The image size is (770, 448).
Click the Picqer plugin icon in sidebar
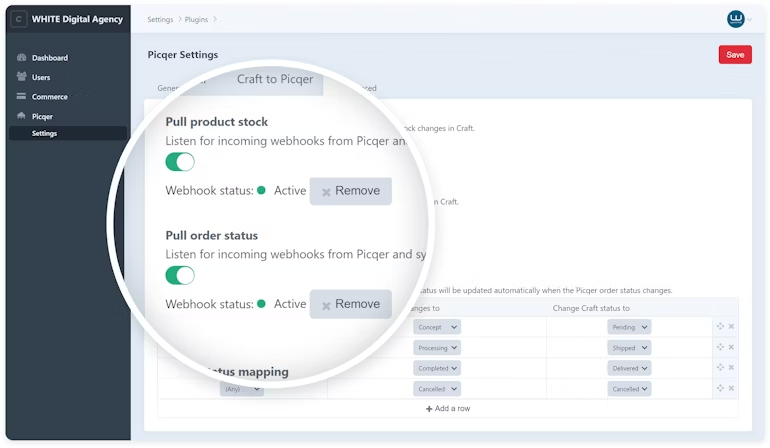pyautogui.click(x=22, y=116)
